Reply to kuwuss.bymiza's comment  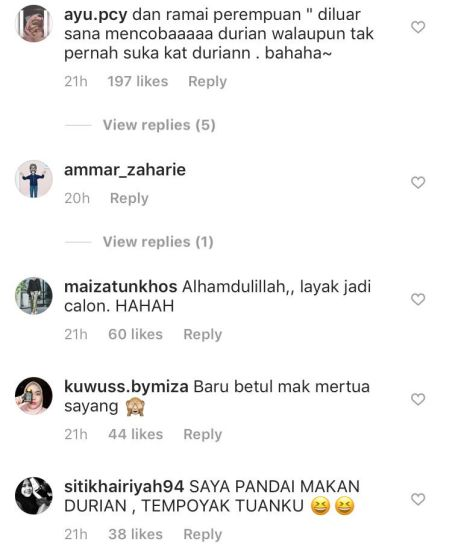coord(203,434)
